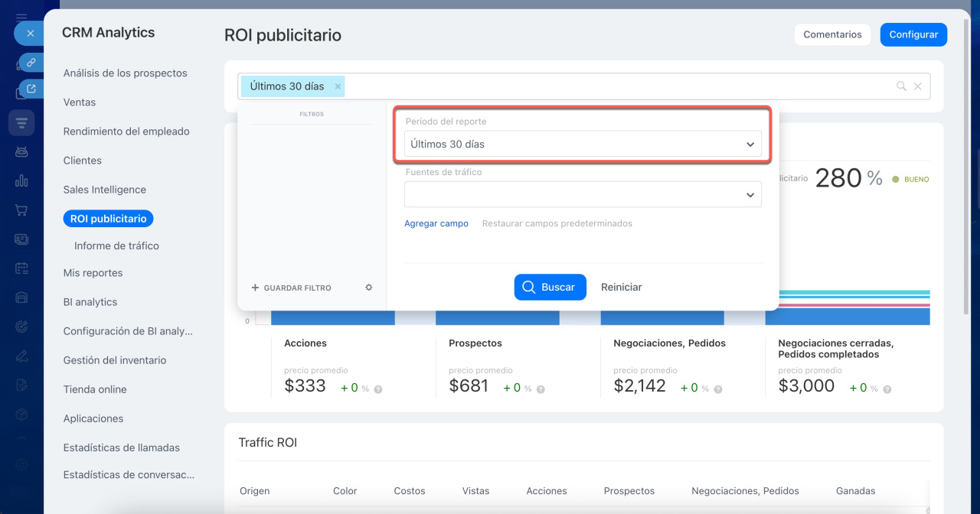Open panel in new window icon

tap(31, 89)
